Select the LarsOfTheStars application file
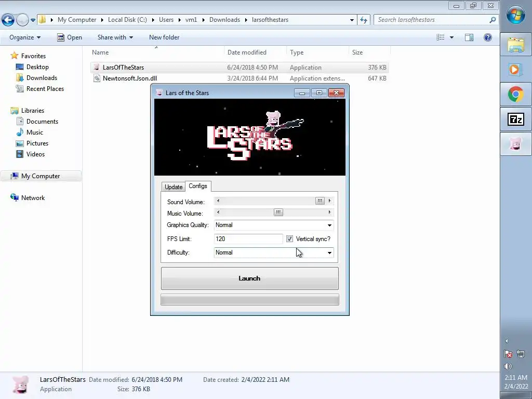Viewport: 532px width, 399px height. pos(240,67)
